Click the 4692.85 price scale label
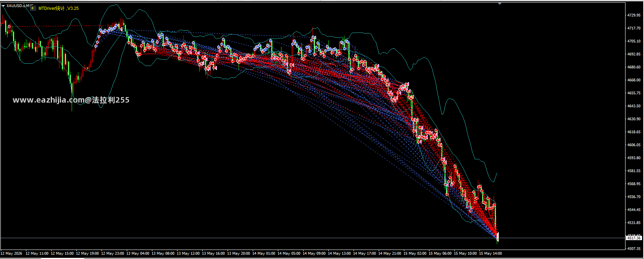Screen dimensions: 644x259 (x=634, y=54)
